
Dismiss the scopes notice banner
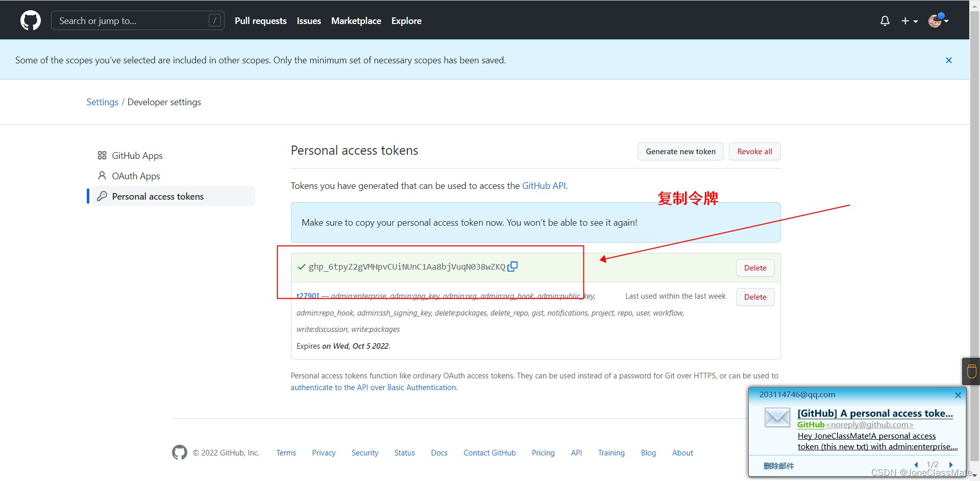click(949, 60)
